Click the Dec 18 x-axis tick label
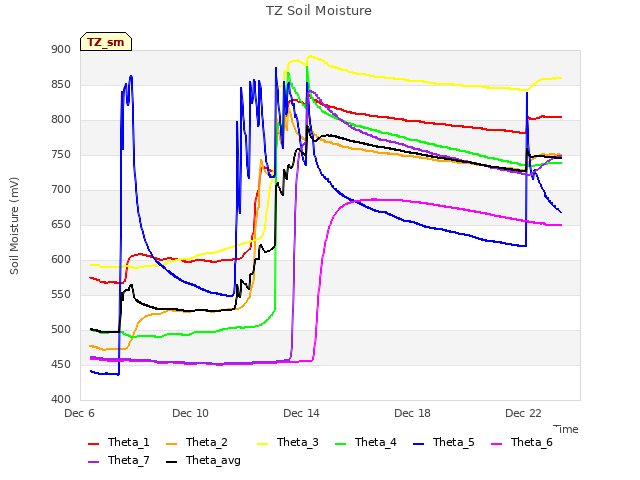The image size is (640, 480). click(412, 413)
